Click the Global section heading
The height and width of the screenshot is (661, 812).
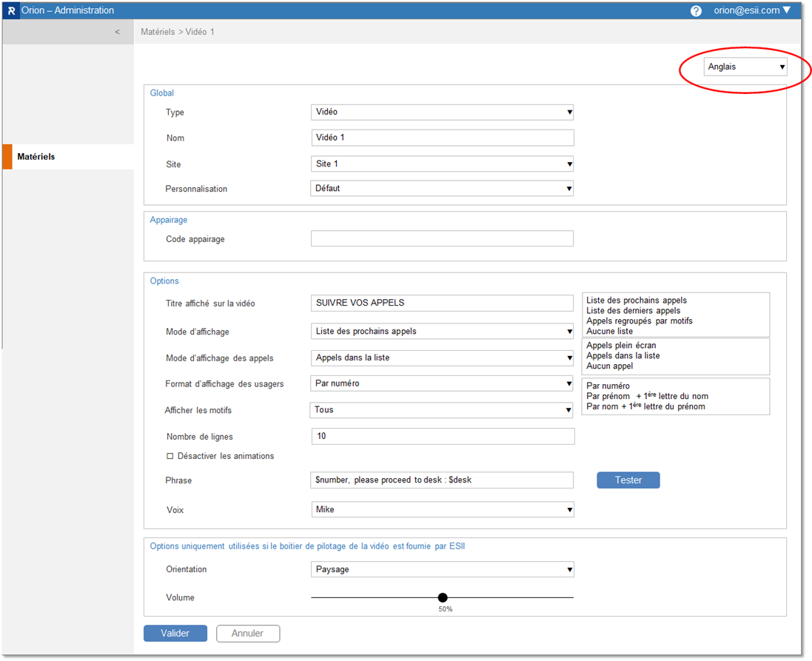161,93
